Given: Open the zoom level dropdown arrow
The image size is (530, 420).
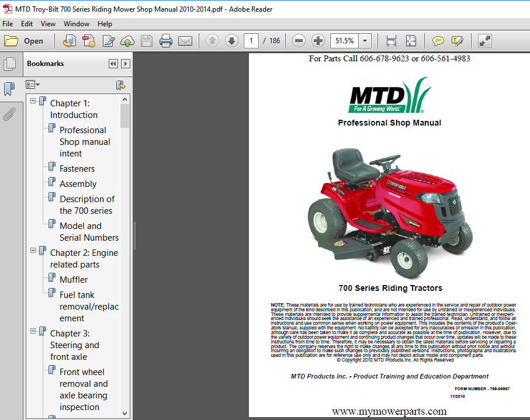Looking at the screenshot, I should pyautogui.click(x=365, y=41).
